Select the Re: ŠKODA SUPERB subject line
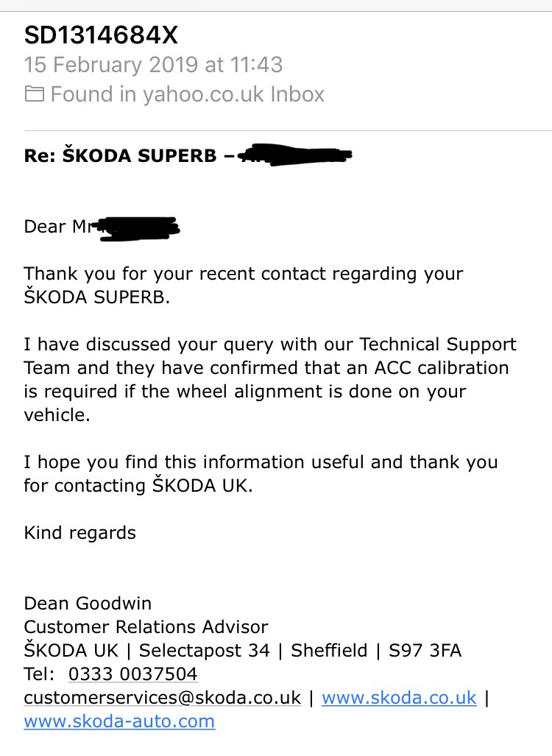This screenshot has height=756, width=552. pyautogui.click(x=121, y=156)
